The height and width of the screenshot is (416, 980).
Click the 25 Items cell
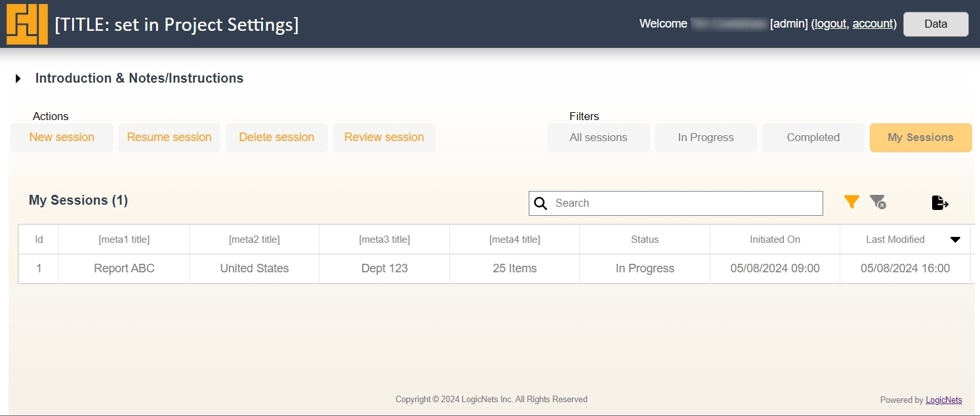[x=515, y=268]
